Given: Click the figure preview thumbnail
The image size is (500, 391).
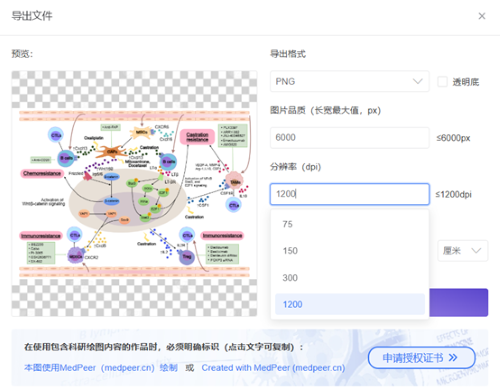Looking at the screenshot, I should (134, 194).
